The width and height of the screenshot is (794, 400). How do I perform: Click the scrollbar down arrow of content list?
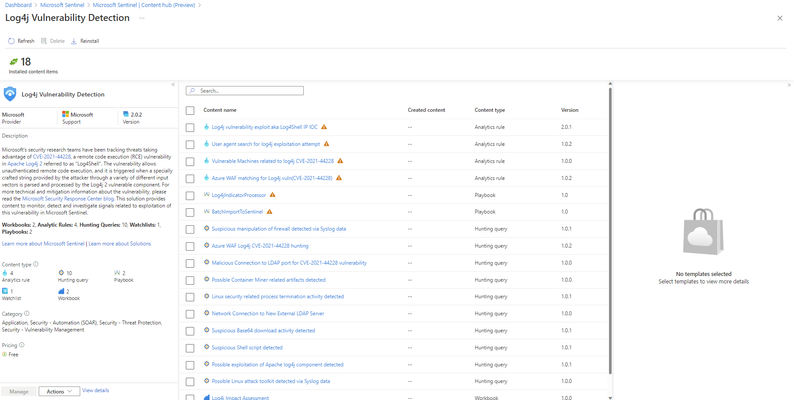point(610,397)
